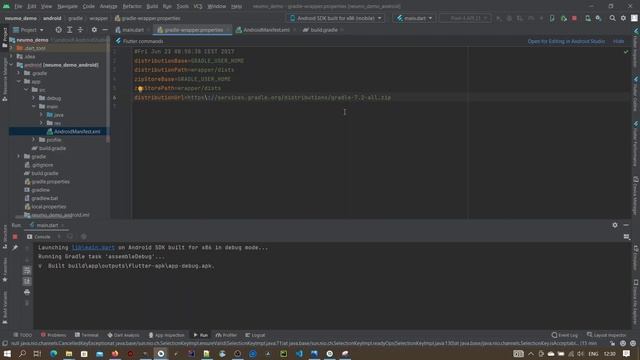Click Select Opened File target icon in Project panel
640x360 pixels.
[x=59, y=30]
